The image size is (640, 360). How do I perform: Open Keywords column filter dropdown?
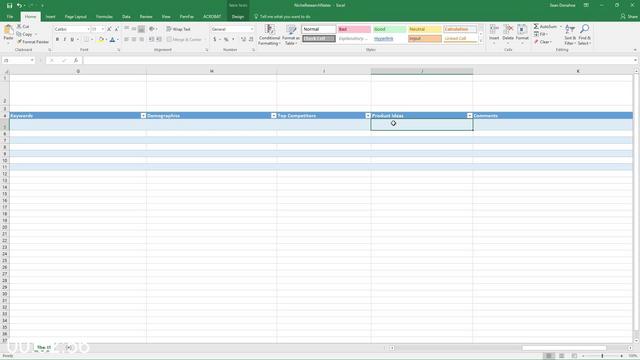point(143,116)
